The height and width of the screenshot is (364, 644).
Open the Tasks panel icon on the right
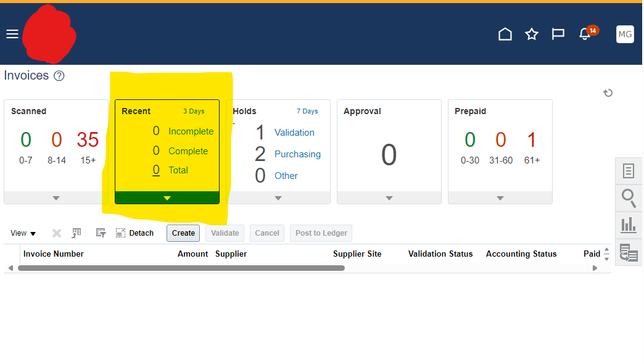(629, 171)
